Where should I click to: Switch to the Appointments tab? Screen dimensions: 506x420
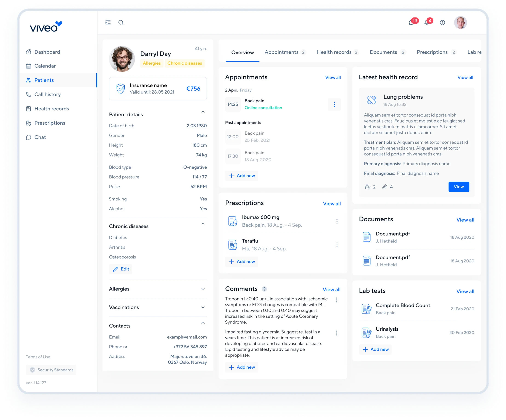point(285,52)
